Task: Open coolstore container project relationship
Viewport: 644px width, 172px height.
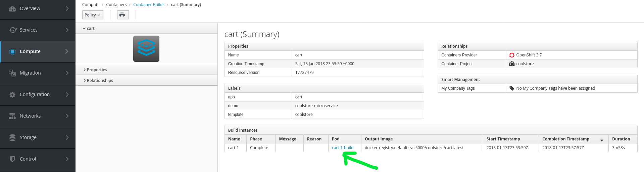Action: point(525,64)
